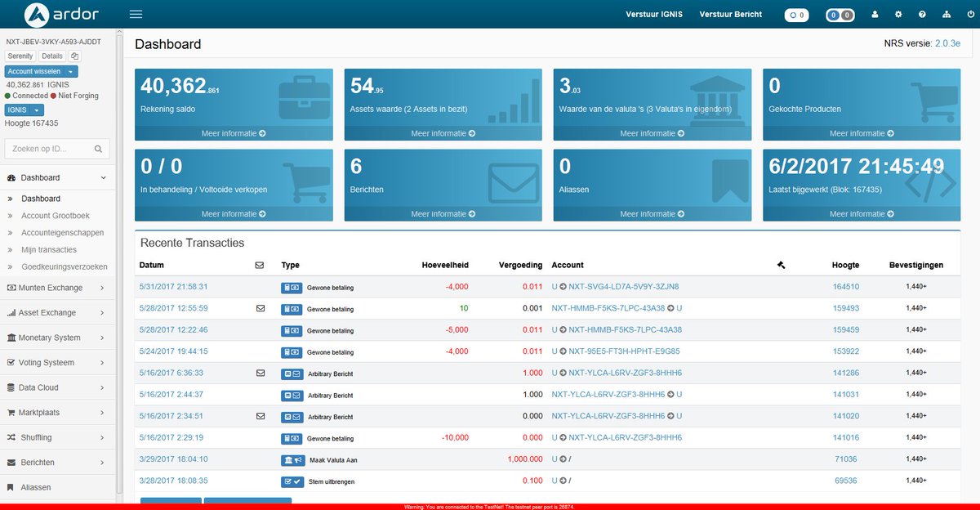
Task: Open Meer informatie on Rekening saldo card
Action: [234, 133]
